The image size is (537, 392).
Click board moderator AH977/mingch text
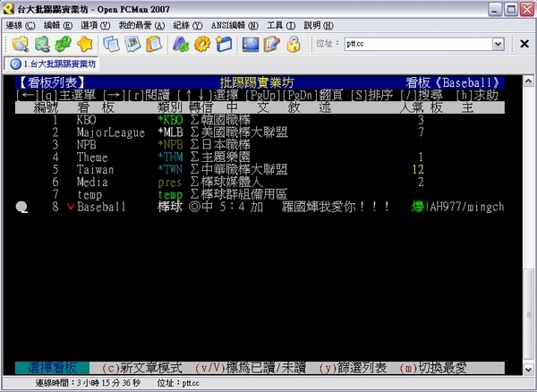(x=467, y=207)
